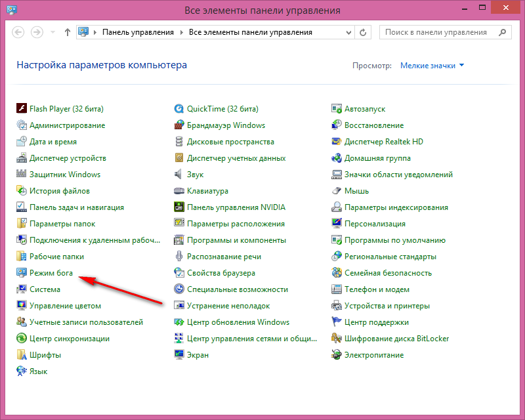Open the 'Мелкие значки' view dropdown
The height and width of the screenshot is (420, 525).
(x=432, y=66)
